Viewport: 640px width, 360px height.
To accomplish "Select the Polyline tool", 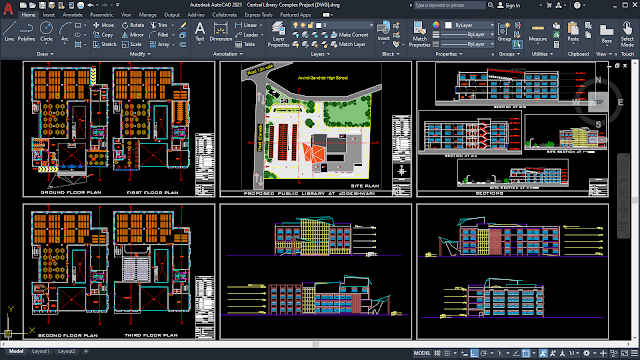I will [x=26, y=31].
